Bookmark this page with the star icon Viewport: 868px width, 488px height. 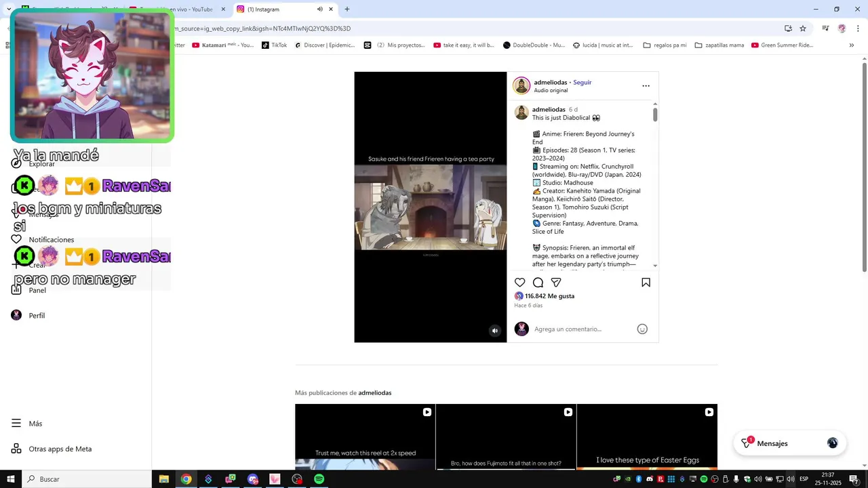point(803,28)
